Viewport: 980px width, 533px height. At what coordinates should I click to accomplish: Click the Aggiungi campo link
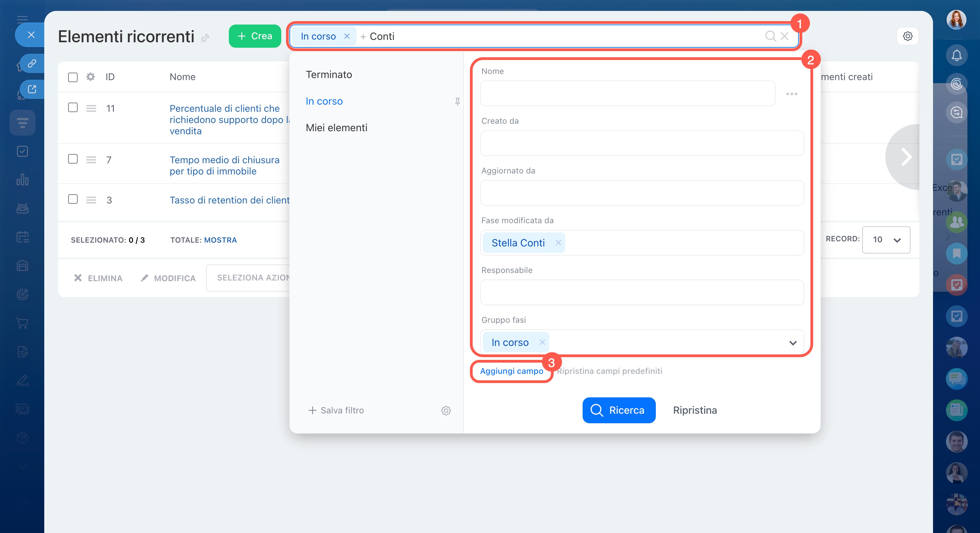pyautogui.click(x=511, y=371)
